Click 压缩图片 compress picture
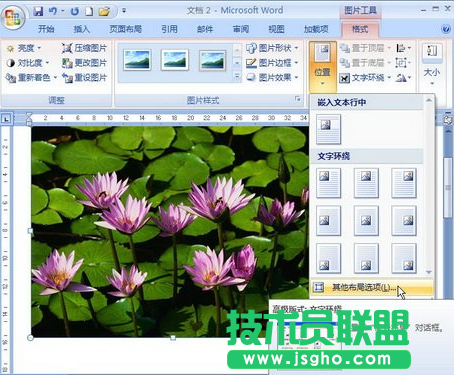This screenshot has width=454, height=375. (x=84, y=48)
